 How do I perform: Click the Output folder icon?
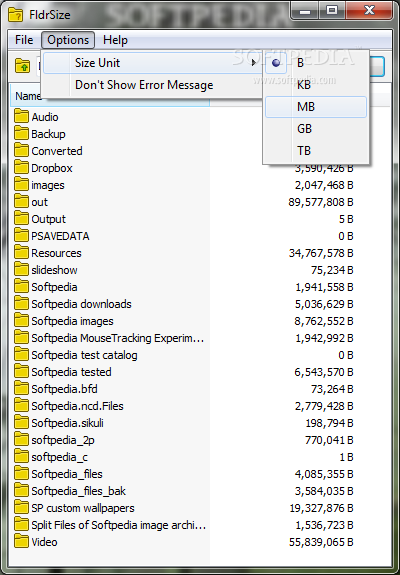point(21,219)
